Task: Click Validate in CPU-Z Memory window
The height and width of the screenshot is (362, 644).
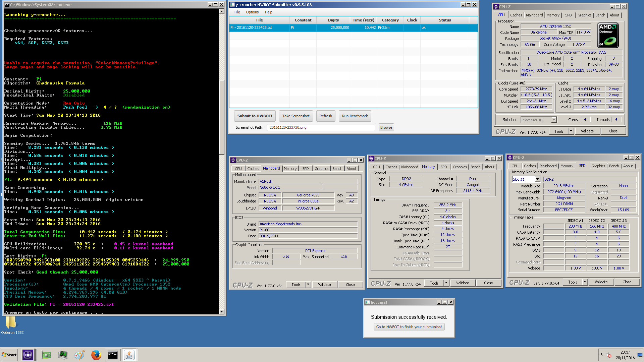Action: [x=463, y=283]
